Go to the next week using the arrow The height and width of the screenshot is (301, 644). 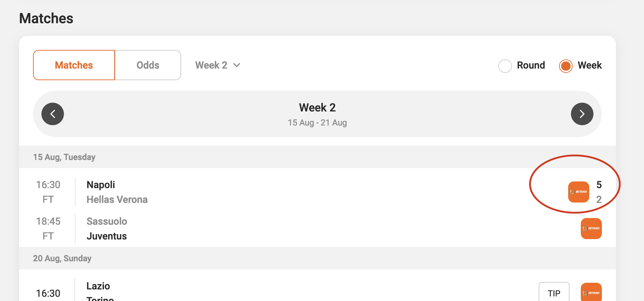(x=582, y=114)
